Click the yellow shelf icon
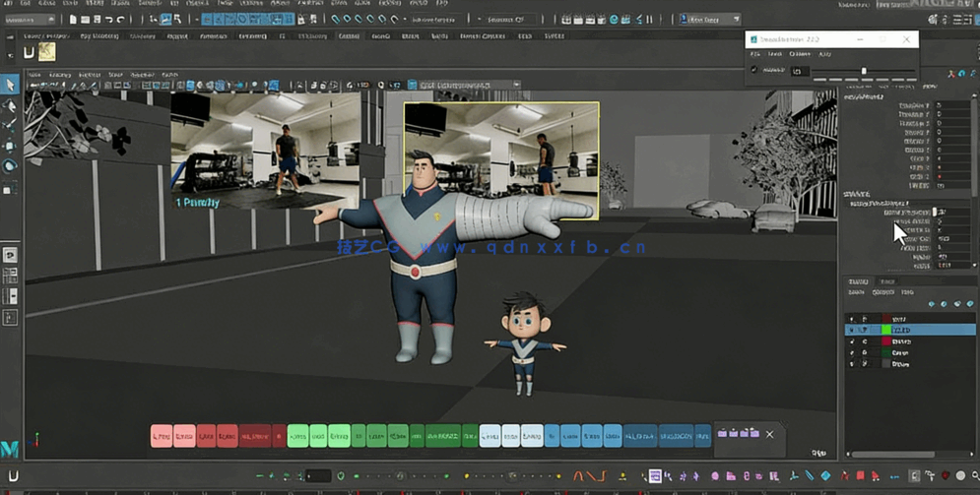Viewport: 980px width, 495px height. [x=46, y=51]
